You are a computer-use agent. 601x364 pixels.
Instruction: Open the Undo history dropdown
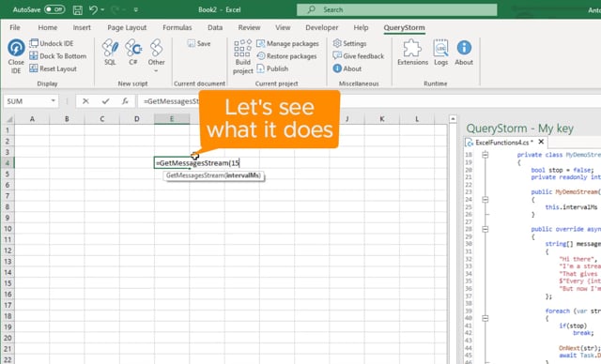(102, 9)
